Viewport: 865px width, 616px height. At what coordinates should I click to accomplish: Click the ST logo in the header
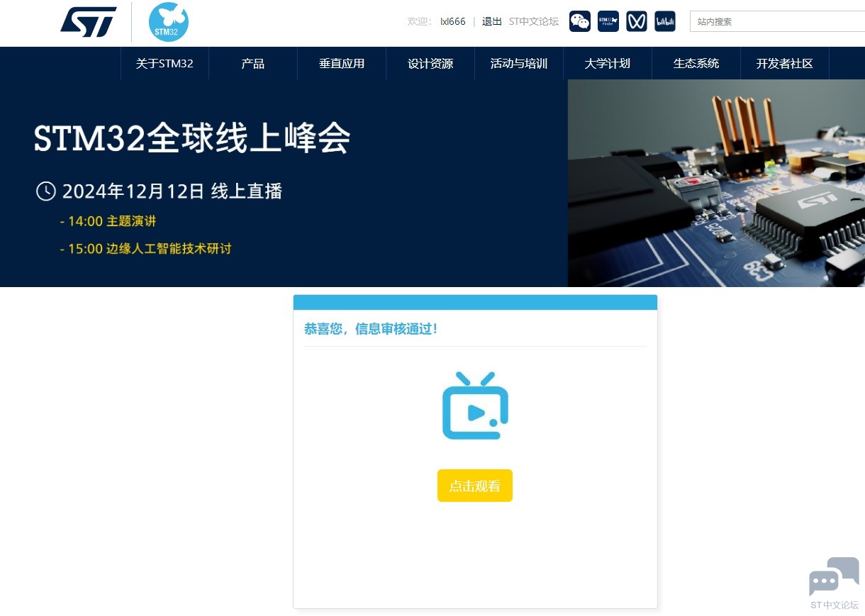click(89, 22)
